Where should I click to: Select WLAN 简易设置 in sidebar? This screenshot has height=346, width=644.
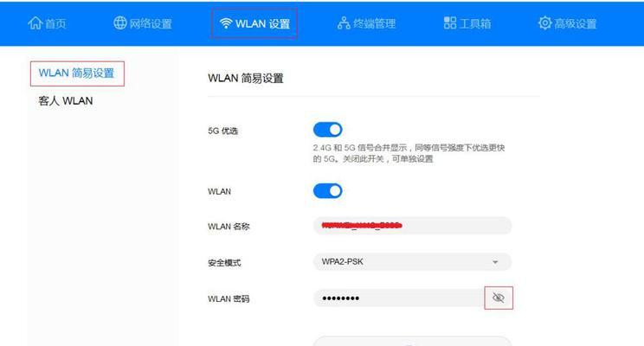77,74
